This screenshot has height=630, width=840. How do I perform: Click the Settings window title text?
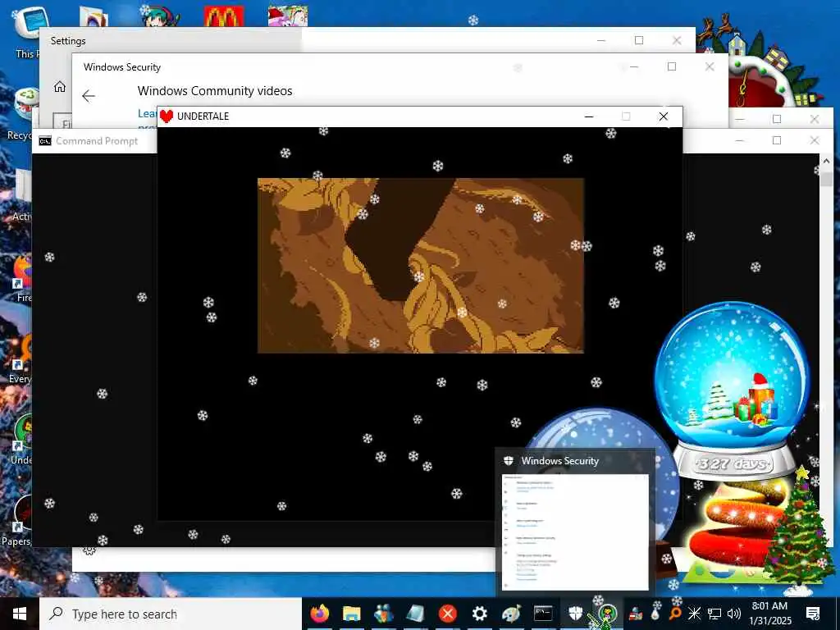tap(68, 41)
